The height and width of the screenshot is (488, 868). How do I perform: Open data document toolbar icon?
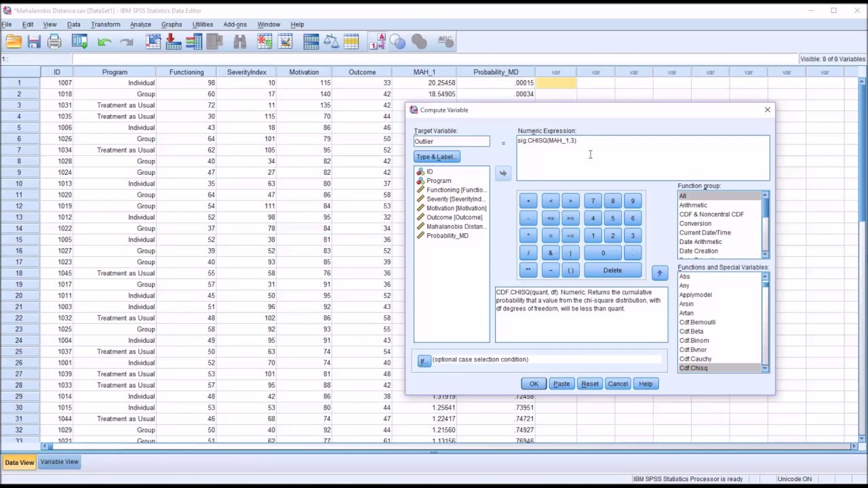[x=14, y=42]
